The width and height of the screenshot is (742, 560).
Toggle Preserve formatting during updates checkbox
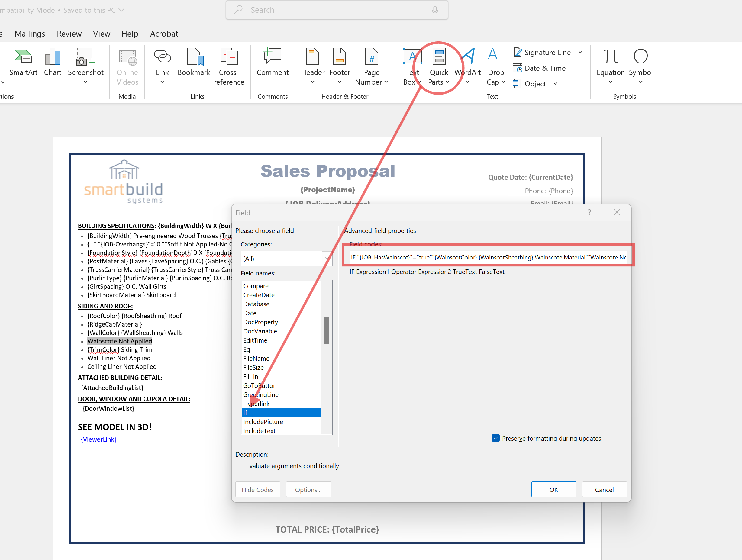coord(495,438)
